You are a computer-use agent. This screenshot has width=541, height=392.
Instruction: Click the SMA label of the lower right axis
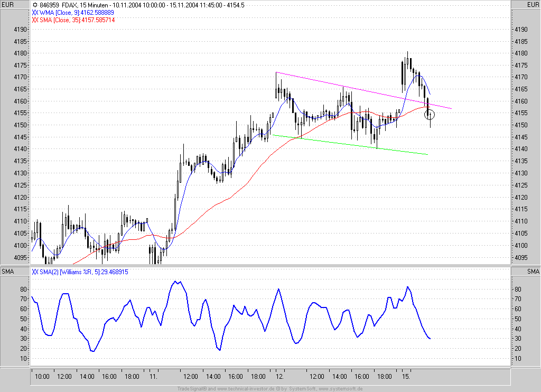click(x=533, y=272)
